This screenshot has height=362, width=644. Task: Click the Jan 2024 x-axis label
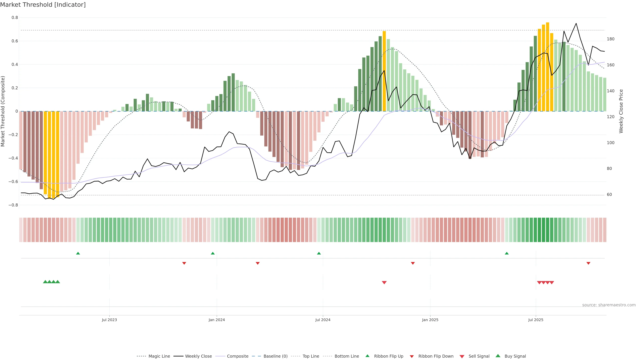coord(217,320)
